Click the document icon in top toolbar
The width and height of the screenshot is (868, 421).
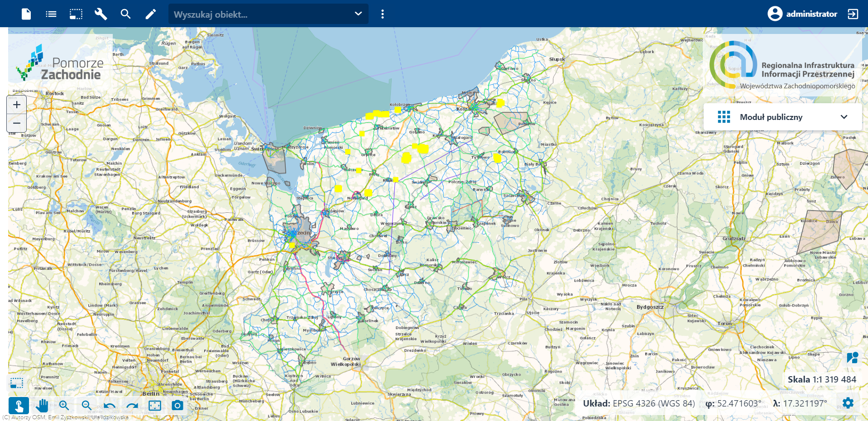pyautogui.click(x=26, y=14)
